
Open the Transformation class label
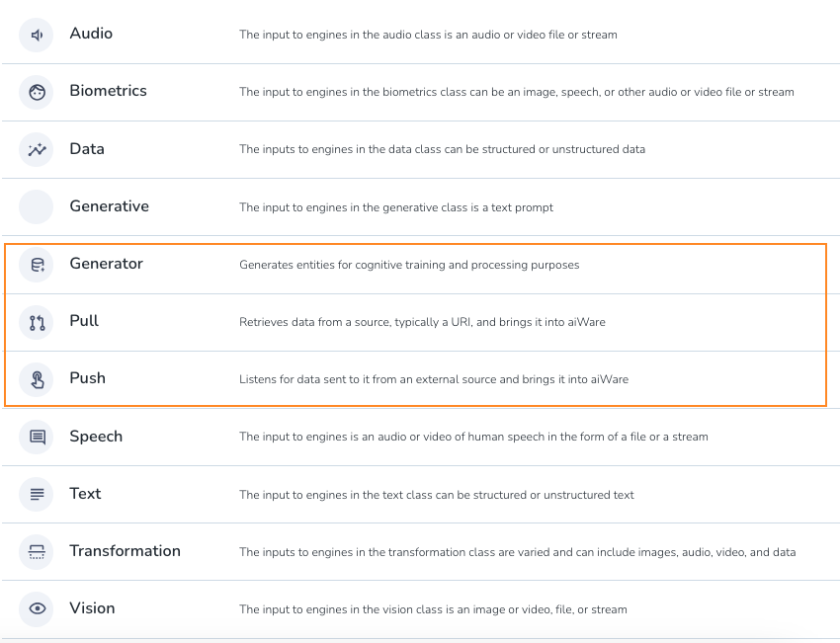[x=125, y=551]
